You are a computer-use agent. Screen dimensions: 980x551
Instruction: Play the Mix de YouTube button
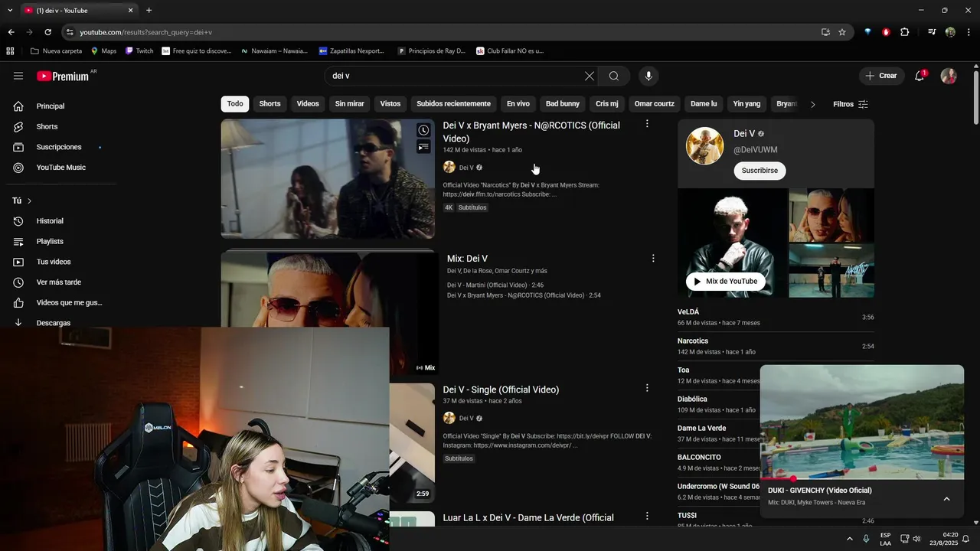point(725,281)
